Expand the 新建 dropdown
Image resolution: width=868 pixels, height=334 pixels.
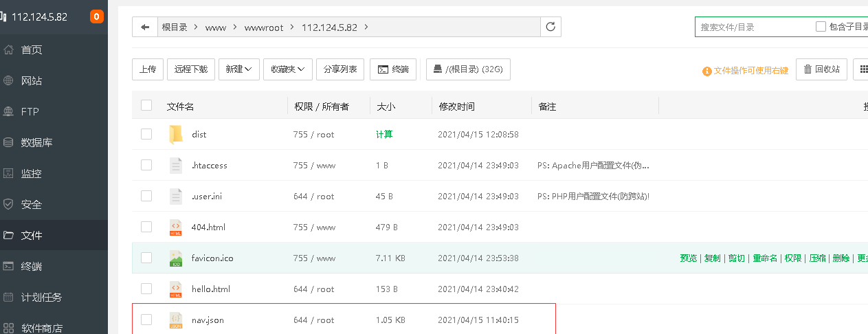click(x=238, y=69)
